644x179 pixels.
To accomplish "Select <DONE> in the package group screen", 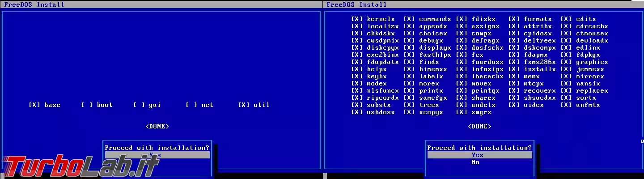I will point(157,127).
